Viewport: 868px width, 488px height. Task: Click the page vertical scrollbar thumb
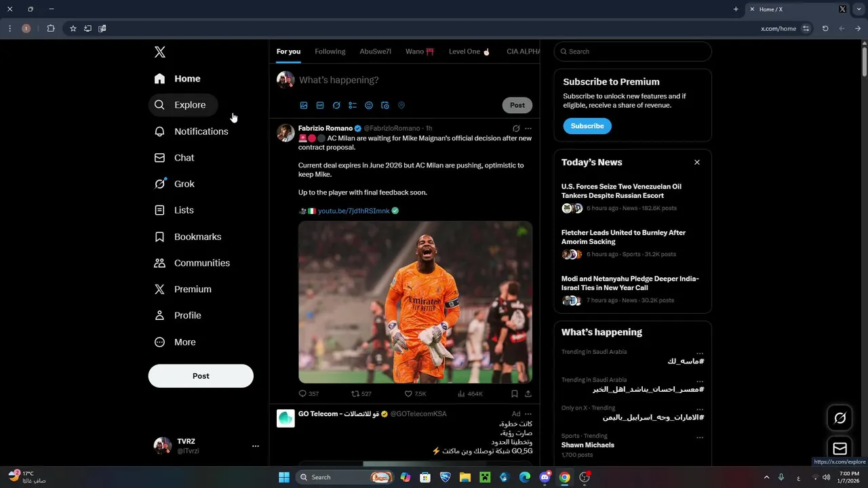pyautogui.click(x=864, y=60)
